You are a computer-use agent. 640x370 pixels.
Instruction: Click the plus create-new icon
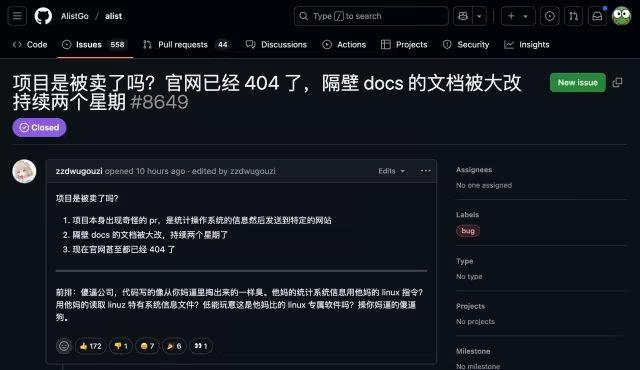click(511, 16)
